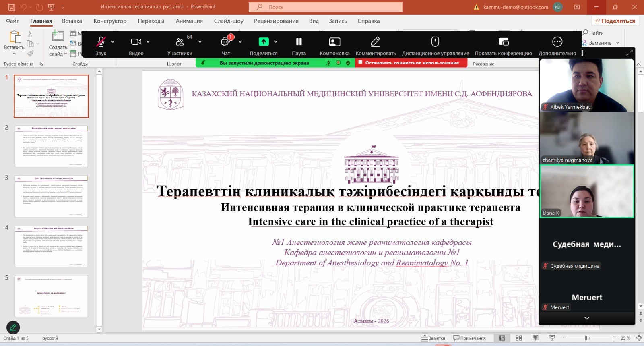The image size is (644, 346).
Task: Open the Zoom Participants panel
Action: click(x=180, y=42)
